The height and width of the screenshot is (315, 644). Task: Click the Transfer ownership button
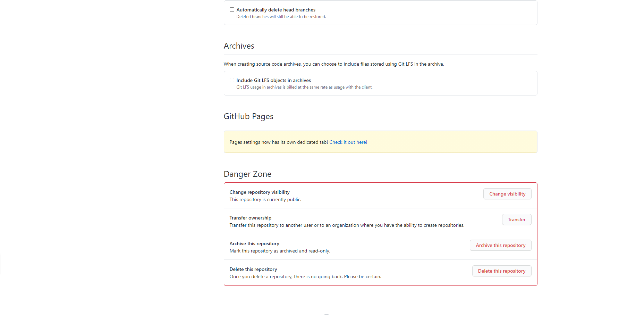coord(517,219)
